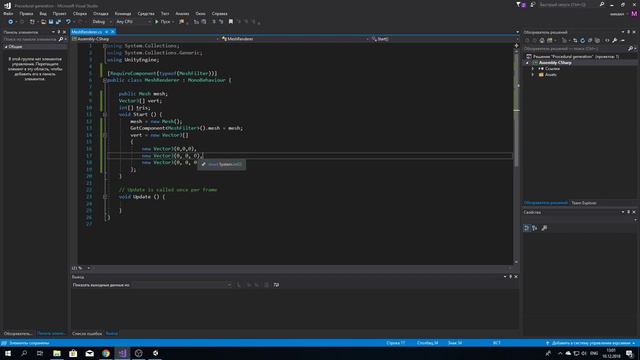Image resolution: width=640 pixels, height=360 pixels.
Task: Open the Сборка menu
Action: (x=80, y=13)
